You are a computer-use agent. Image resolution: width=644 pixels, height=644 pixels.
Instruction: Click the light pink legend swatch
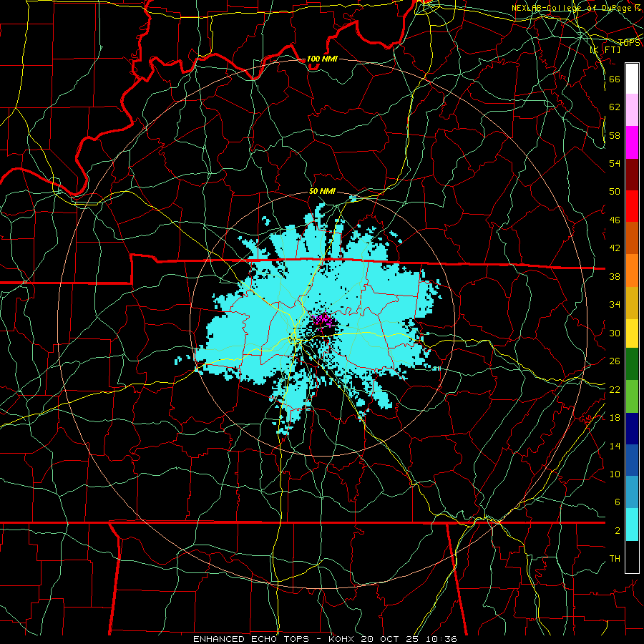click(x=632, y=110)
